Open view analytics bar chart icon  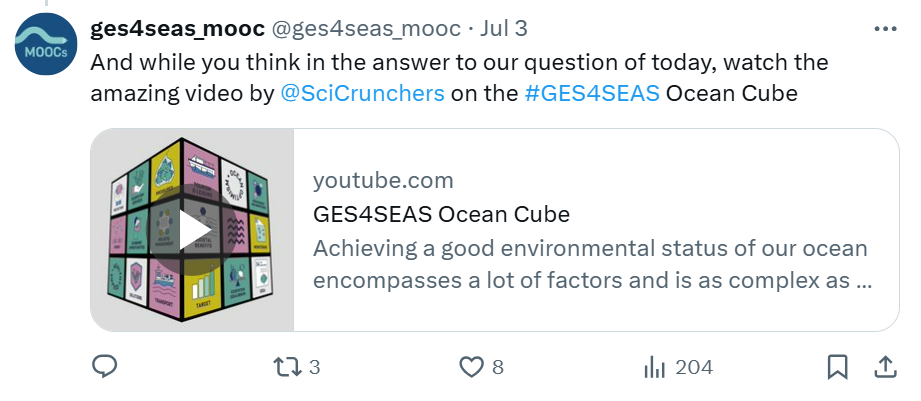click(x=655, y=367)
